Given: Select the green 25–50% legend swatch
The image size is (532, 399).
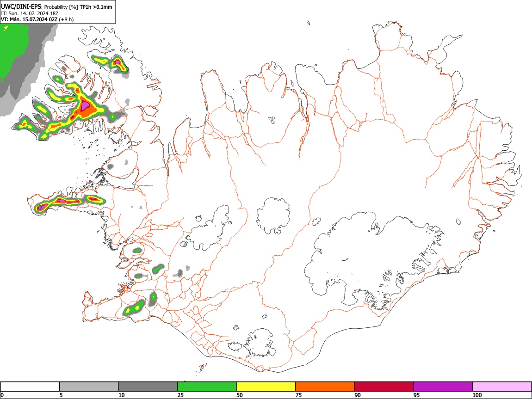Looking at the screenshot, I should click(207, 387).
